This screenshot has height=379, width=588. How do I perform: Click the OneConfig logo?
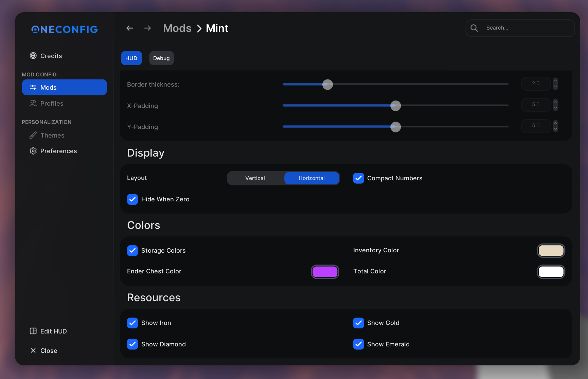[65, 30]
